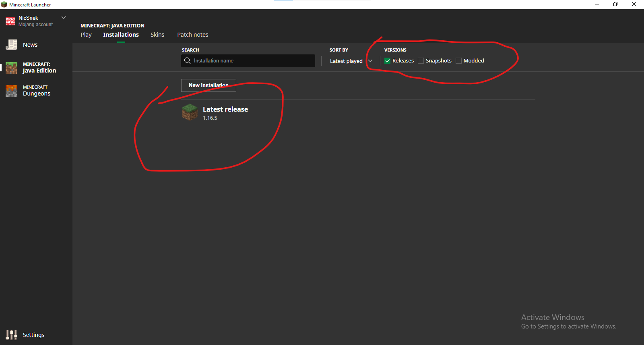This screenshot has height=345, width=644.
Task: Click the New installation button
Action: [208, 85]
